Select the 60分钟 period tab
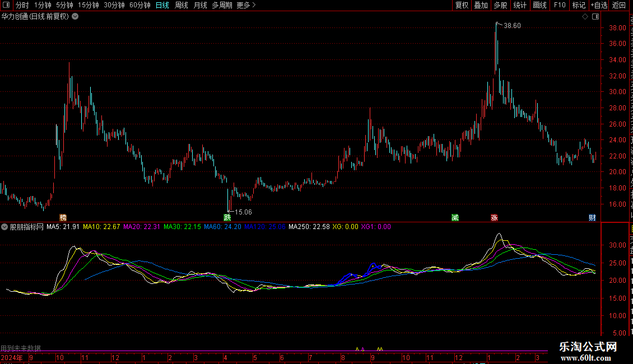The width and height of the screenshot is (633, 364). click(x=140, y=5)
